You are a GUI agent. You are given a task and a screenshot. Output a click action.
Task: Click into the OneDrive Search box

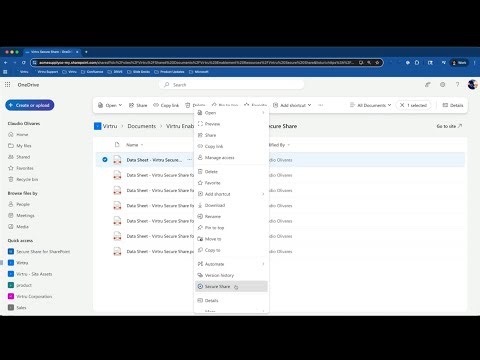coord(231,85)
